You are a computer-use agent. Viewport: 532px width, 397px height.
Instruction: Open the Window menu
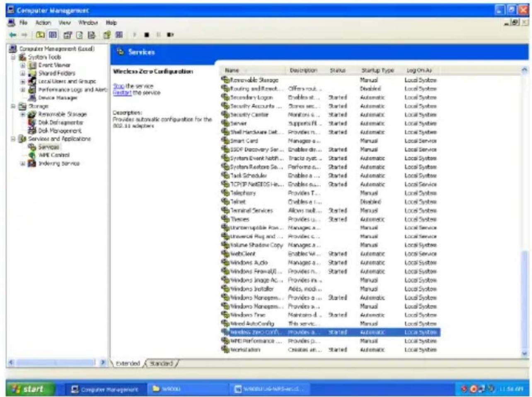pyautogui.click(x=88, y=23)
